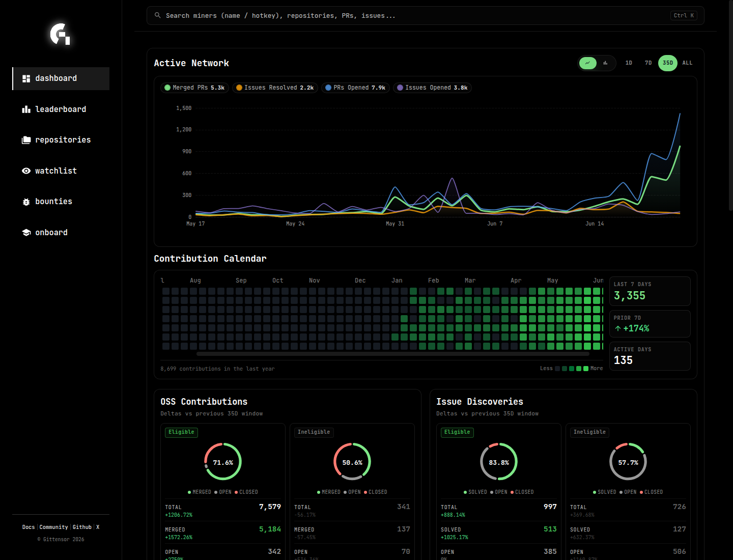Select the dashboard menu item
The width and height of the screenshot is (733, 560).
tap(61, 78)
